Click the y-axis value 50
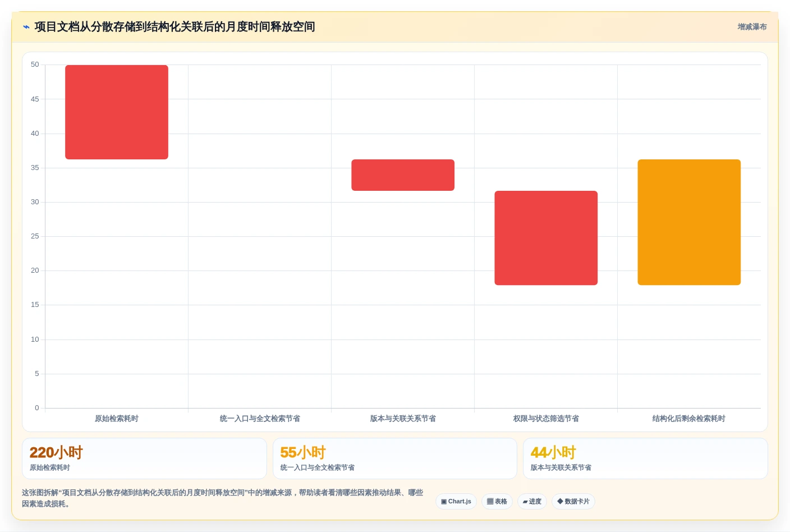The height and width of the screenshot is (532, 790). pos(35,65)
